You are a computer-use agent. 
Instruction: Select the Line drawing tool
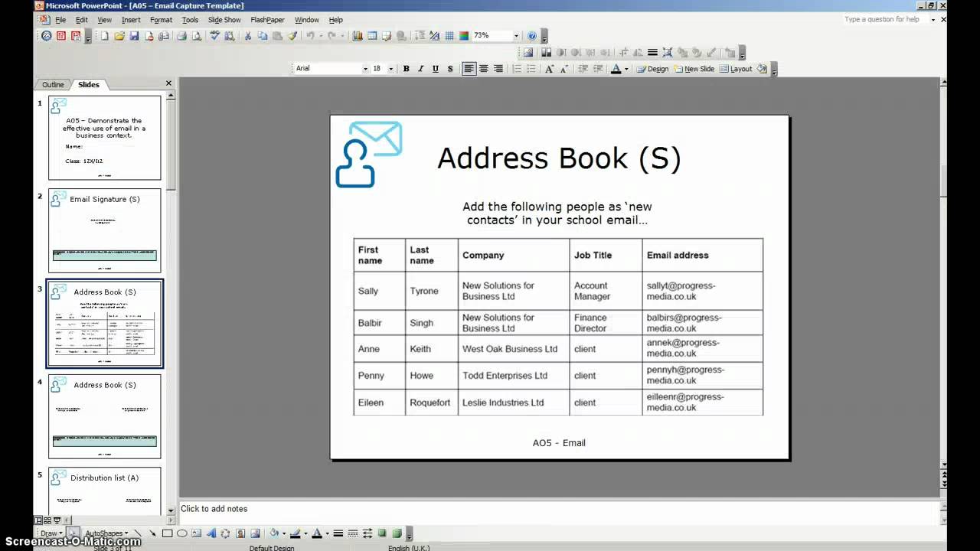[x=138, y=533]
